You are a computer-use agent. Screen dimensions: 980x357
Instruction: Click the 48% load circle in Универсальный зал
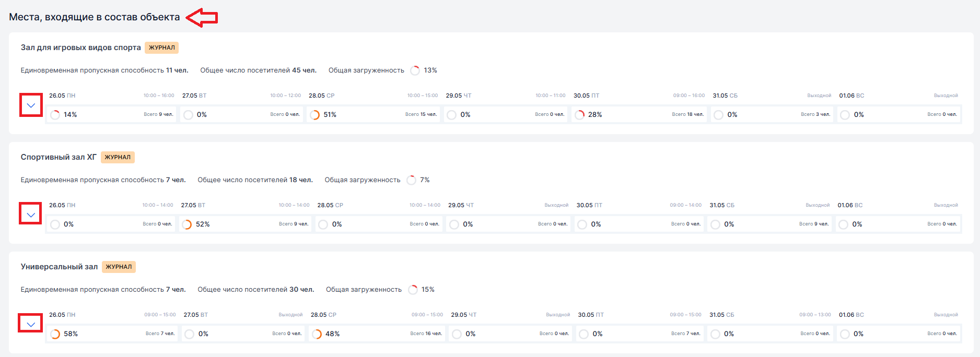317,334
